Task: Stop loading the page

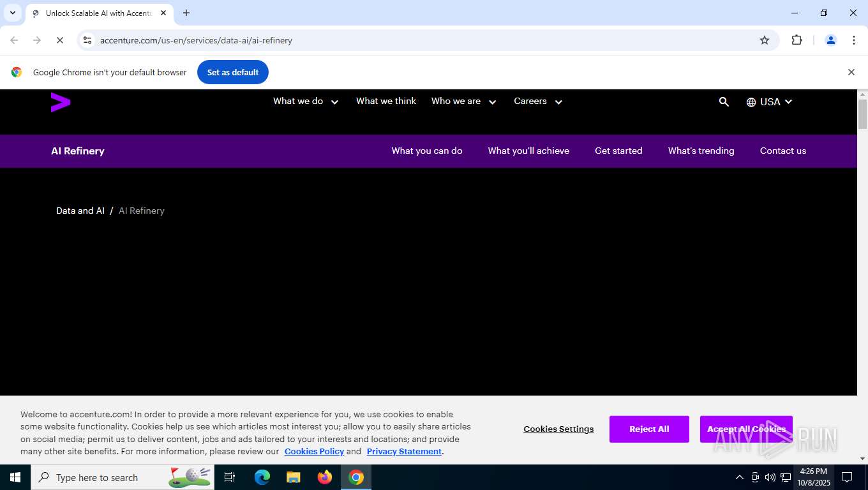Action: tap(59, 40)
